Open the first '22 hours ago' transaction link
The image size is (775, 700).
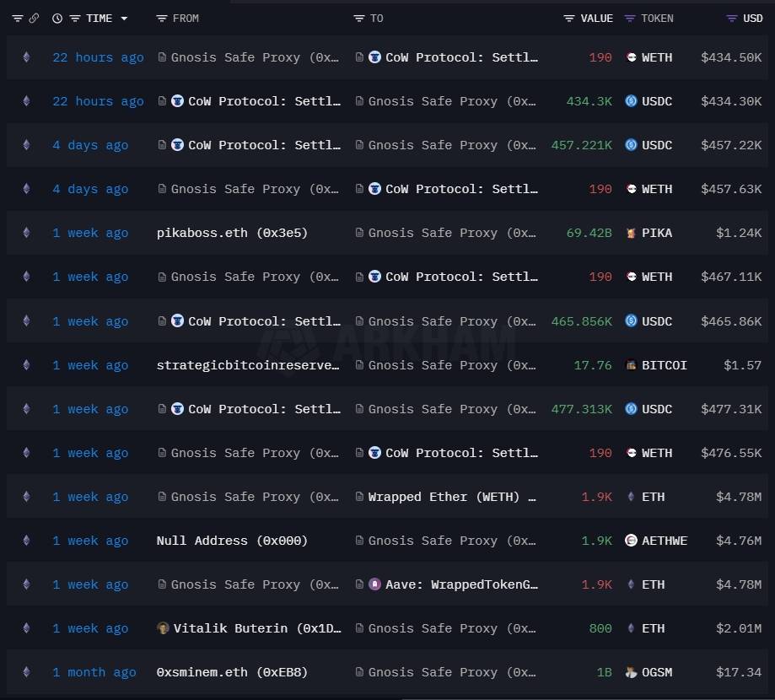coord(98,58)
